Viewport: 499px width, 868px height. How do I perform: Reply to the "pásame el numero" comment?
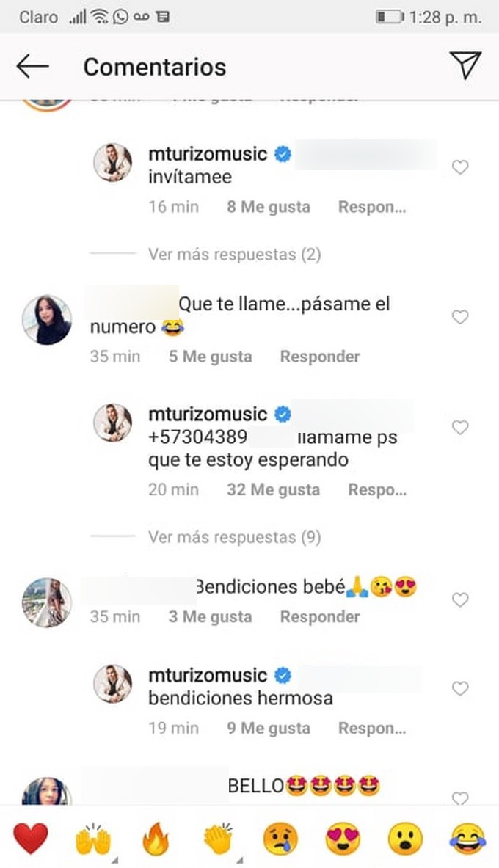click(x=320, y=357)
